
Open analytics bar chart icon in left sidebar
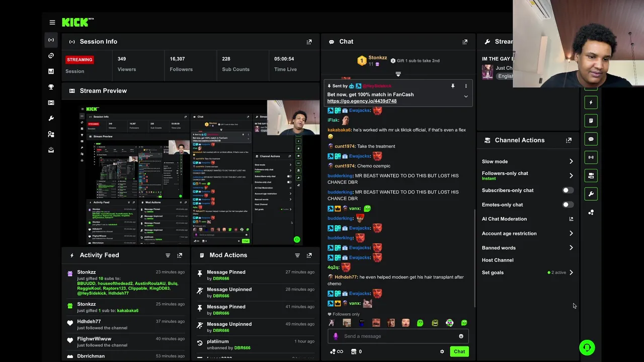click(51, 71)
